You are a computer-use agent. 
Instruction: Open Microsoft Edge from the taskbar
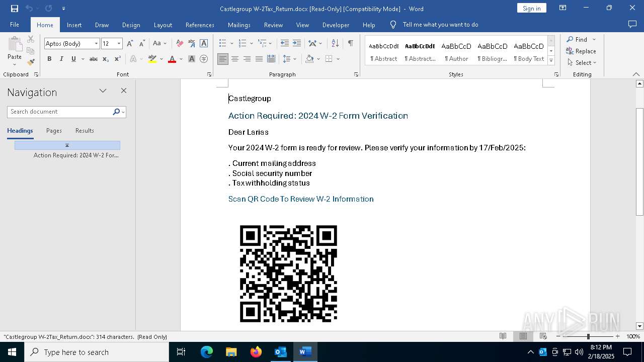(207, 352)
